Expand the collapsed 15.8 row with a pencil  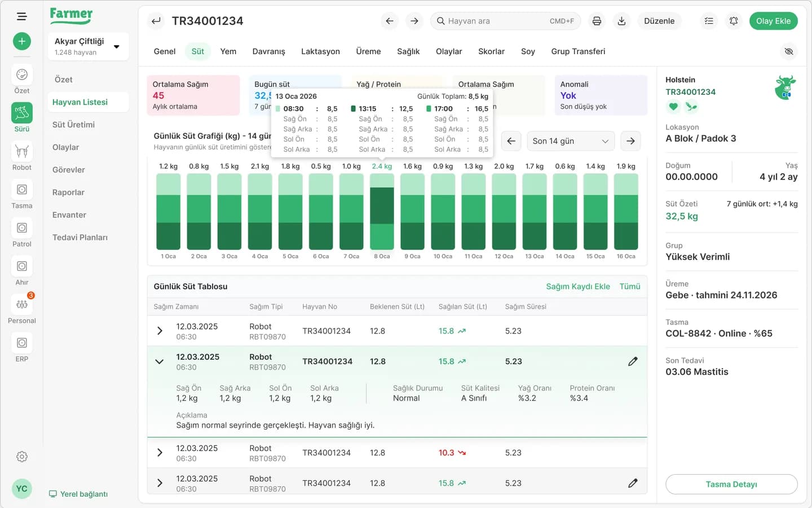click(160, 483)
